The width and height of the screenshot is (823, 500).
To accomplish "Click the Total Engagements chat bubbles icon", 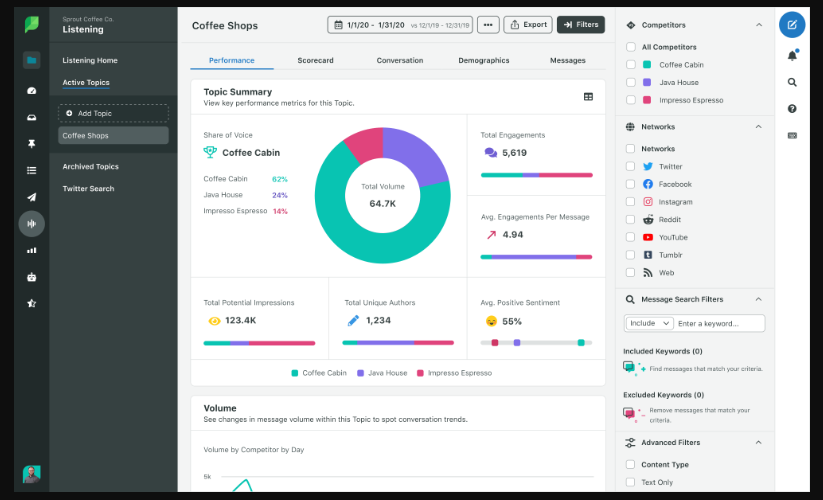I will (490, 153).
